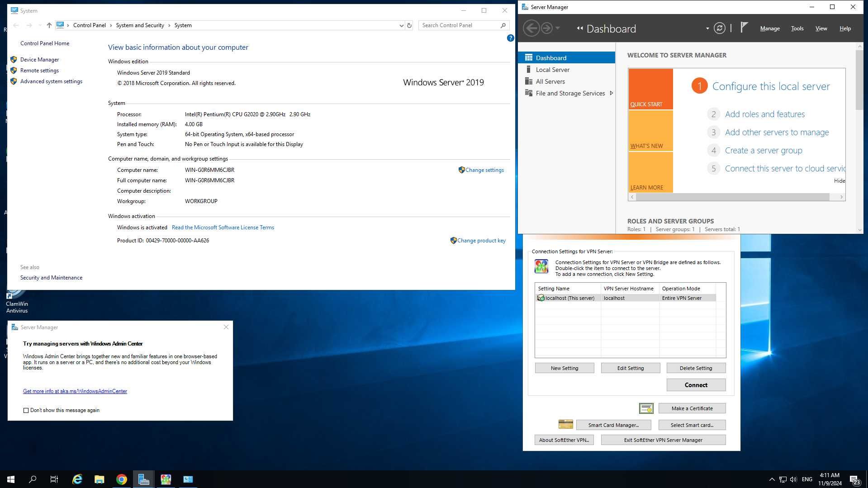Viewport: 868px width, 488px height.
Task: Open Remote settings in System window
Action: tap(39, 71)
